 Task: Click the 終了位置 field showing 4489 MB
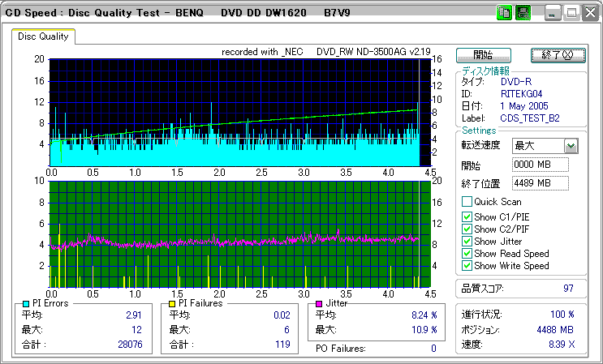pos(541,183)
